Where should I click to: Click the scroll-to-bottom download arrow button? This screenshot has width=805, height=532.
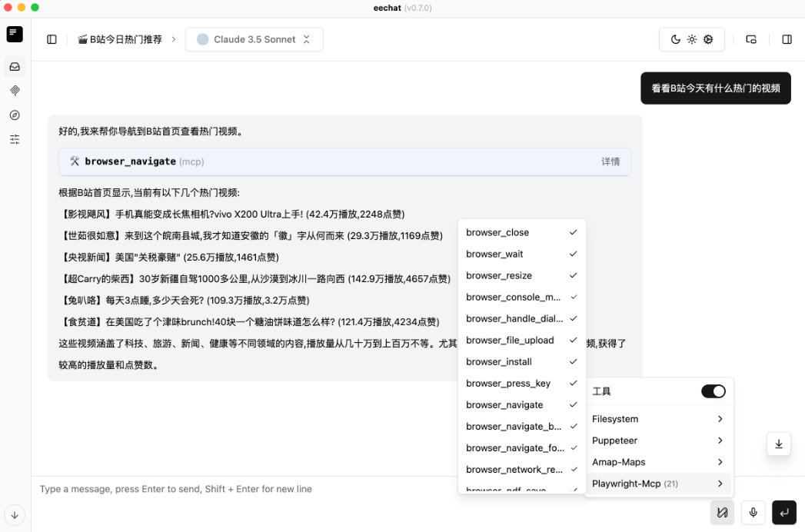click(x=779, y=444)
